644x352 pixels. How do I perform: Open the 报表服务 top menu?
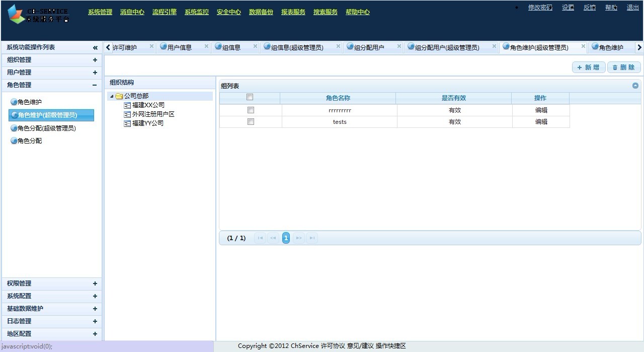coord(293,12)
